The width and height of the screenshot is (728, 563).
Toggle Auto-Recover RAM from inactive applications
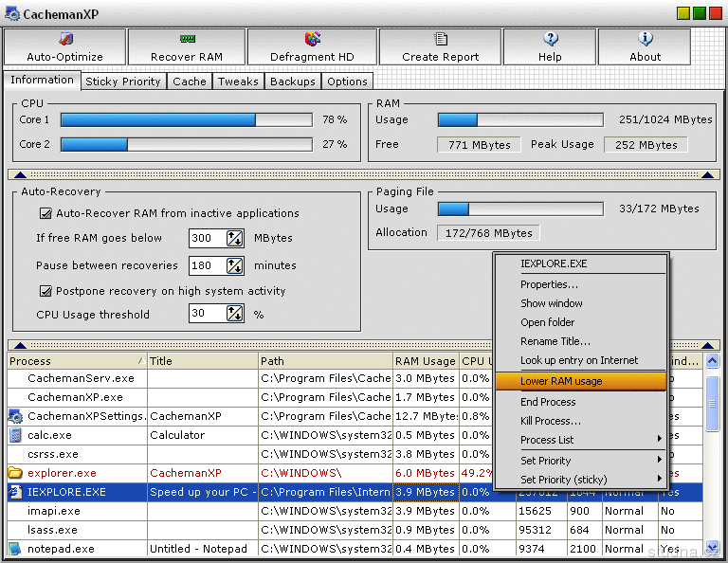(45, 214)
